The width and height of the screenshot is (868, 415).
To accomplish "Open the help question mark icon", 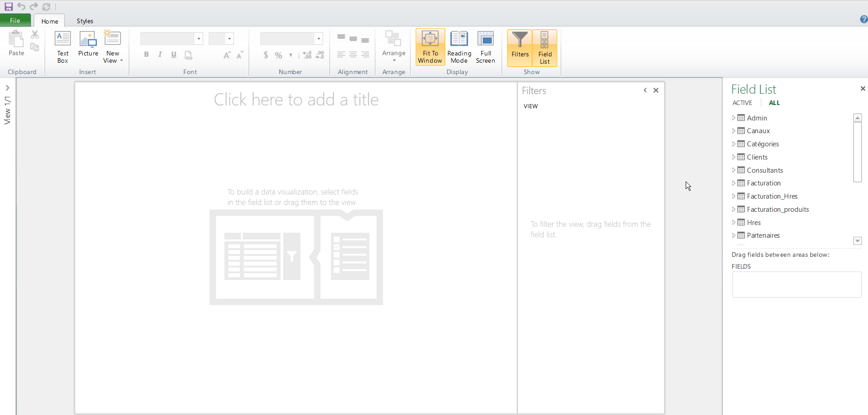I will 863,20.
